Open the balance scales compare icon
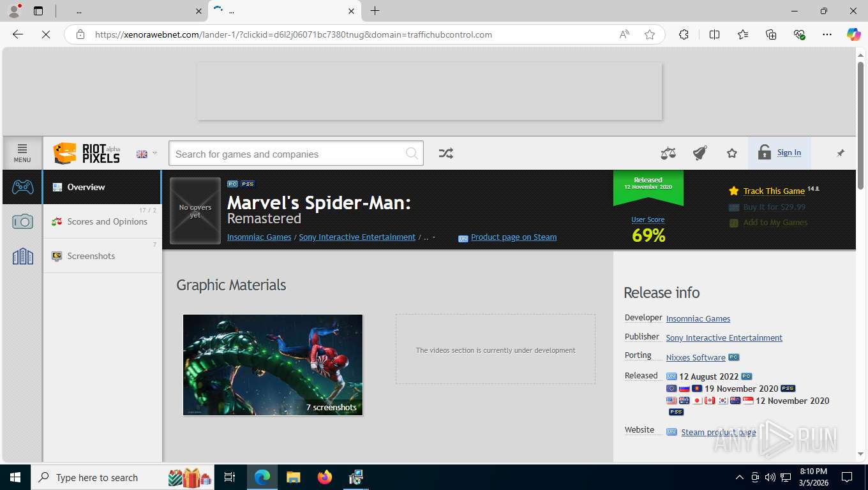The image size is (868, 490). pyautogui.click(x=668, y=153)
